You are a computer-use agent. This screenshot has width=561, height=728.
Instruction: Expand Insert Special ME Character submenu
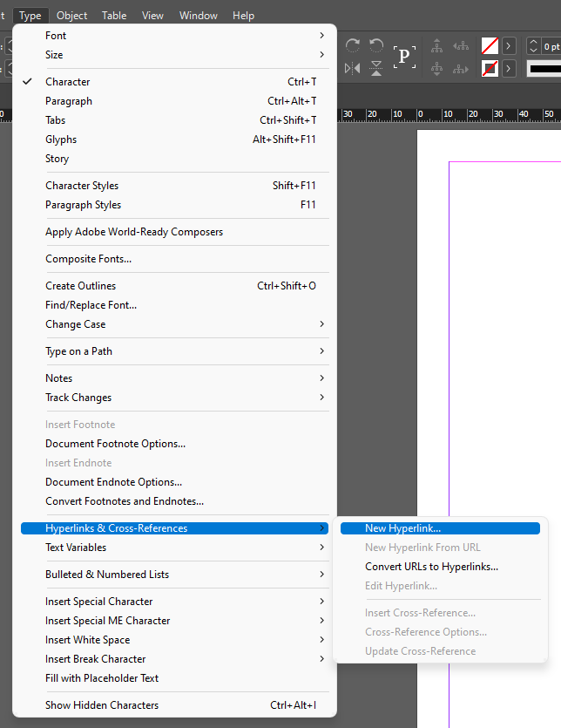175,621
